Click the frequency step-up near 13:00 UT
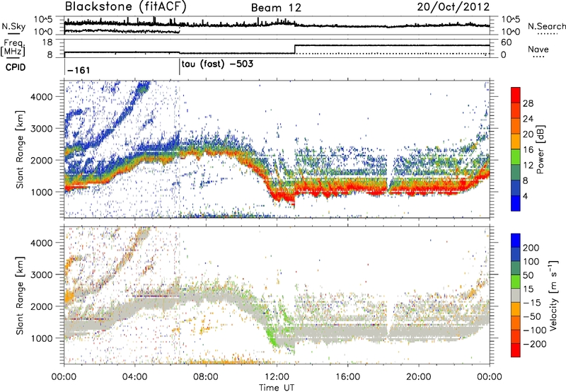 295,50
